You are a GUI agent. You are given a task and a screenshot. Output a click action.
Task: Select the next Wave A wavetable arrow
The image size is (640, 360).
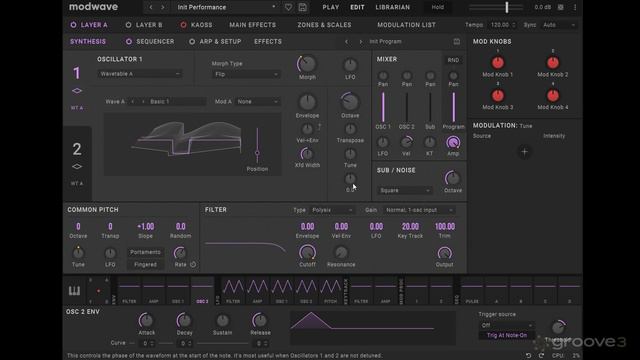pyautogui.click(x=143, y=102)
